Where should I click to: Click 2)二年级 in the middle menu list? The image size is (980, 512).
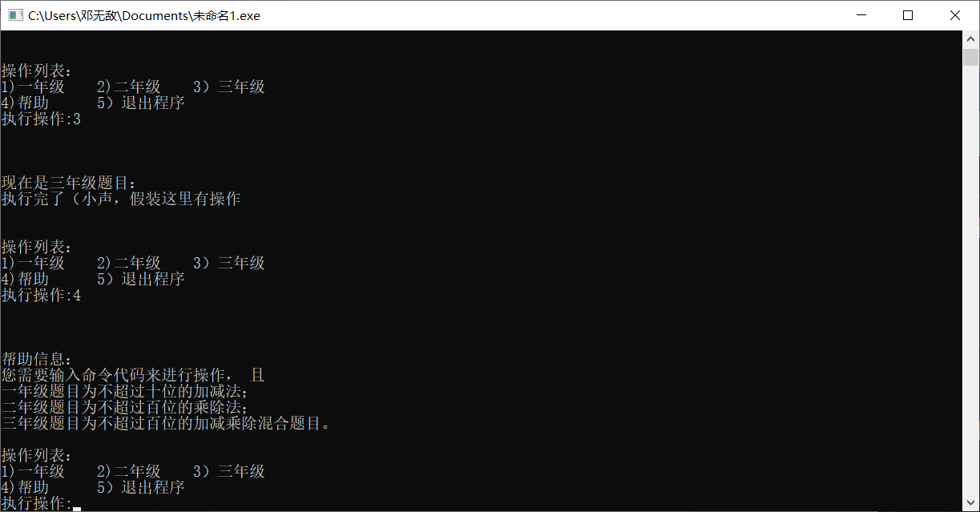coord(129,263)
